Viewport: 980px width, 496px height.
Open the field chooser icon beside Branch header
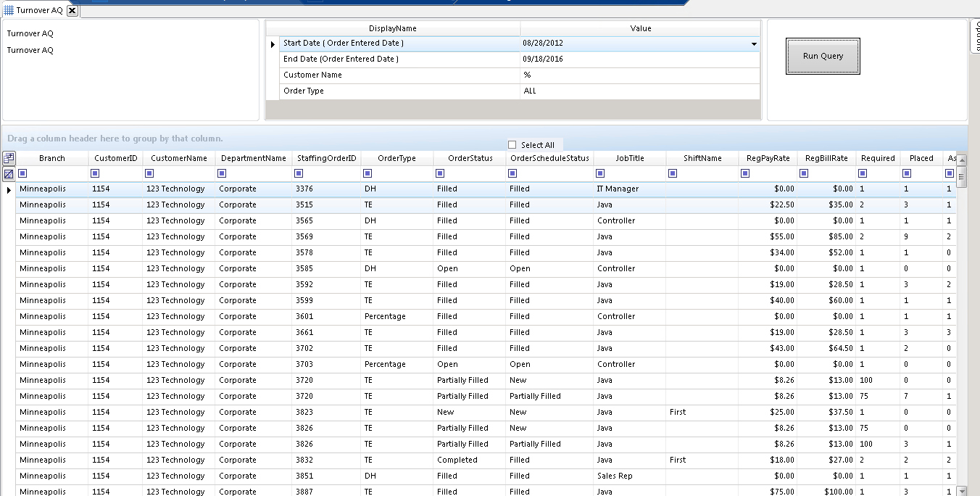pyautogui.click(x=9, y=158)
